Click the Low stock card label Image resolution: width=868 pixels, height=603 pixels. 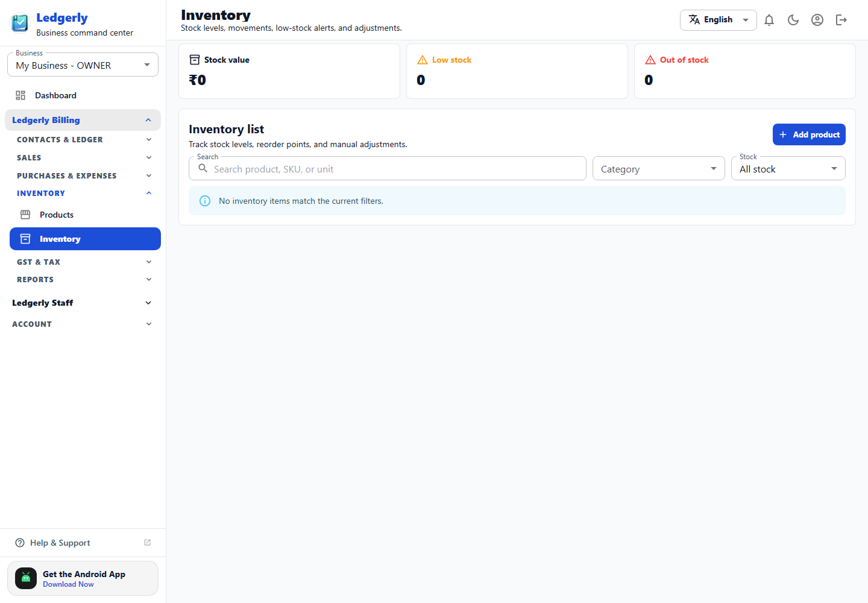[x=451, y=60]
